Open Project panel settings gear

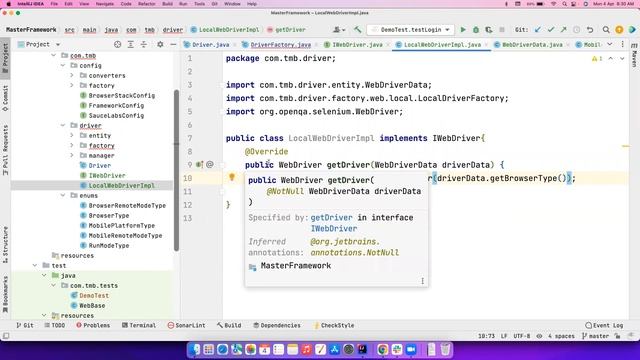[160, 44]
